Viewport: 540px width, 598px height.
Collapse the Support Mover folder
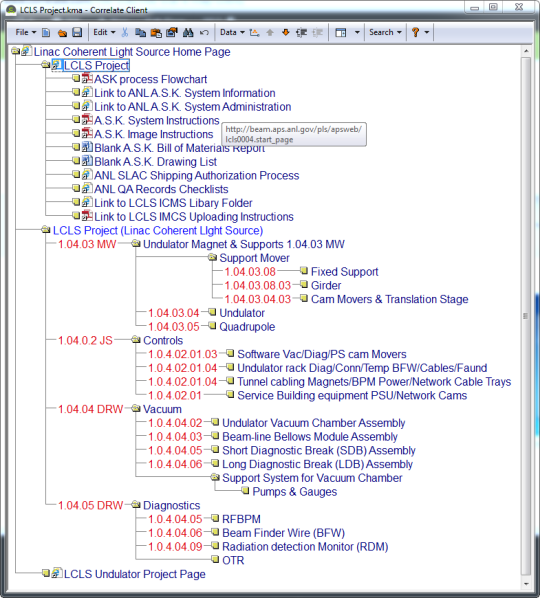[212, 258]
